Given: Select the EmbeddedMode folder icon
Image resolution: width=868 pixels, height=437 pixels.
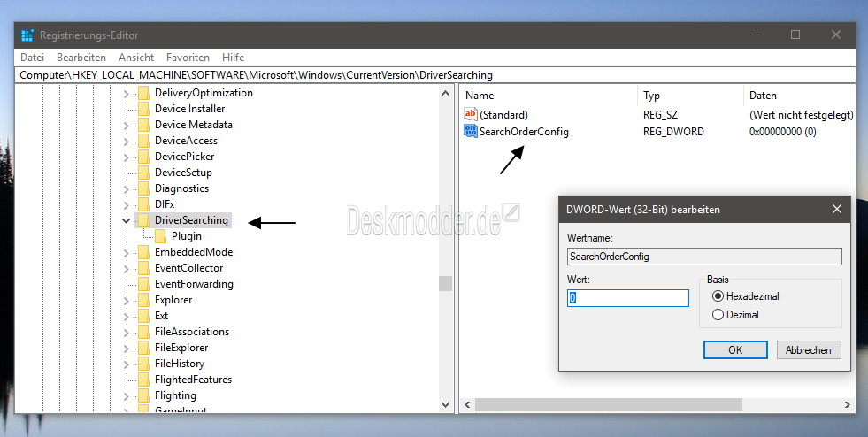Looking at the screenshot, I should click(x=143, y=252).
